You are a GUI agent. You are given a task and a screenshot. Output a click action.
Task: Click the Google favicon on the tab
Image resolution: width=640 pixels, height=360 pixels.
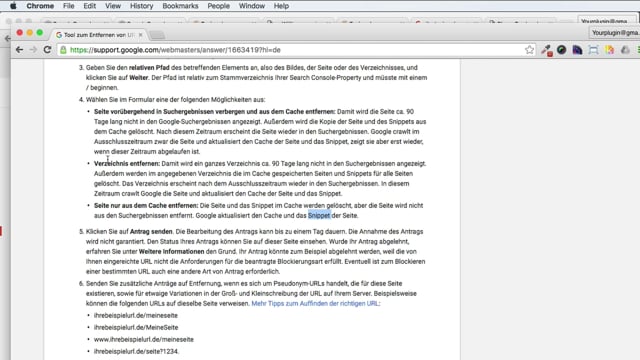coord(59,35)
